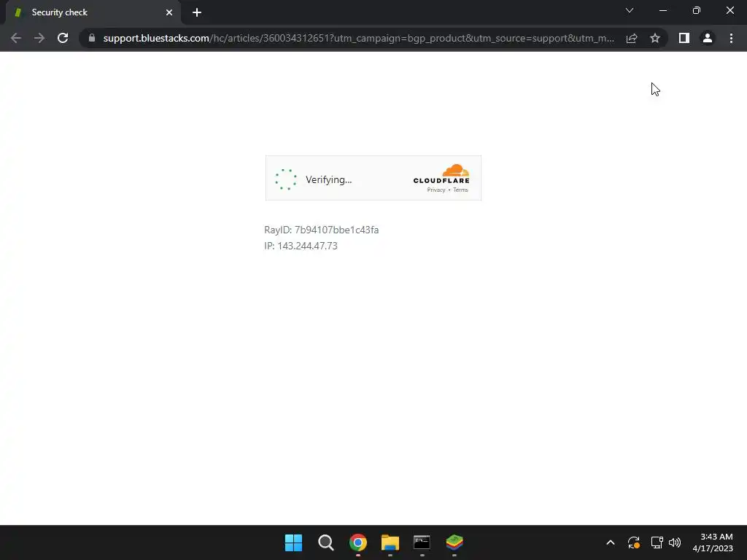This screenshot has height=560, width=747.
Task: Open the update sync tray icon
Action: pyautogui.click(x=634, y=542)
